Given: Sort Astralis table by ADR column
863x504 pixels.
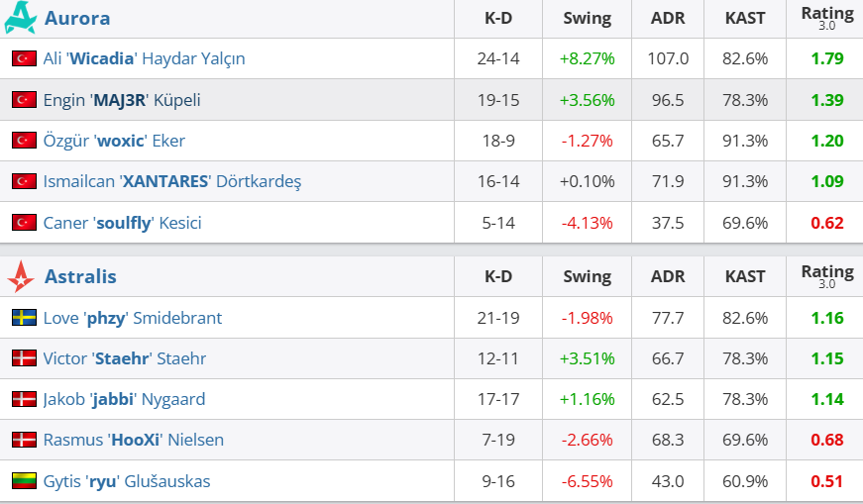Looking at the screenshot, I should (668, 276).
